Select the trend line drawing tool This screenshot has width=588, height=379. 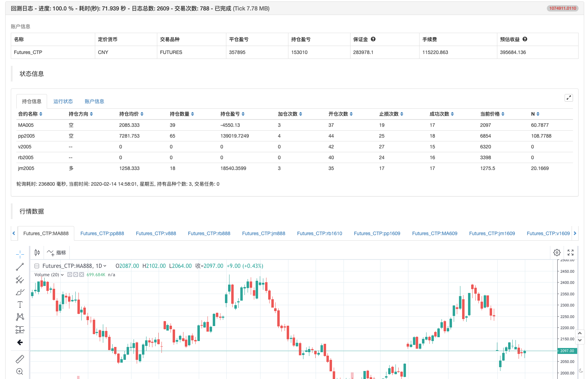[x=20, y=267]
